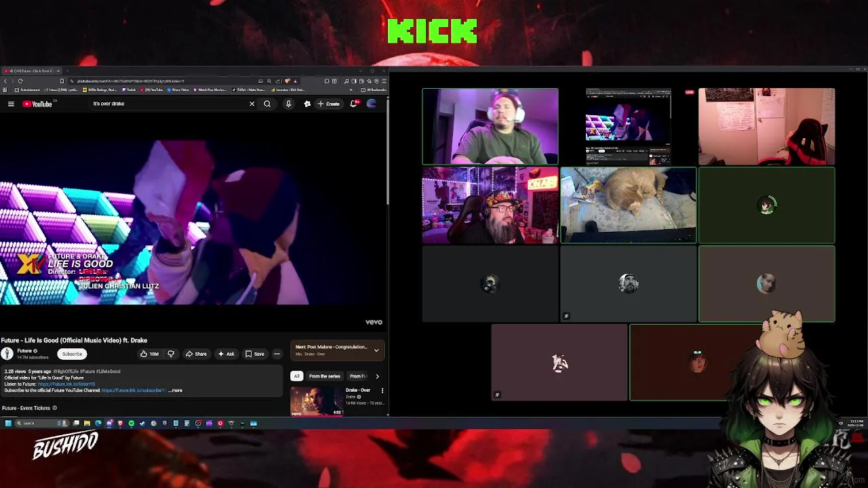Open the All Bookmarks folder

(374, 89)
